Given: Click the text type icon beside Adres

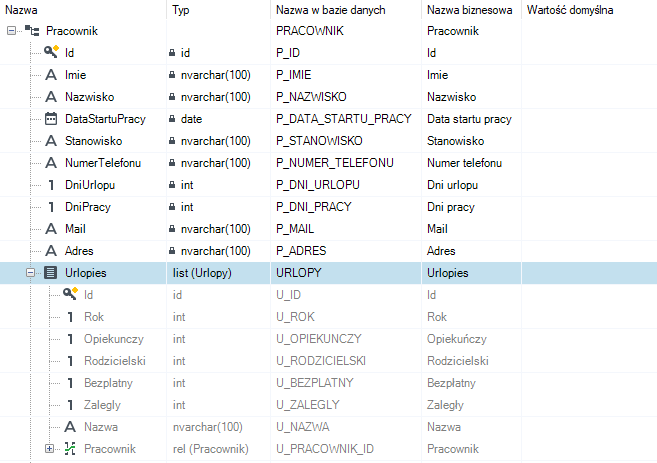Looking at the screenshot, I should pos(51,251).
